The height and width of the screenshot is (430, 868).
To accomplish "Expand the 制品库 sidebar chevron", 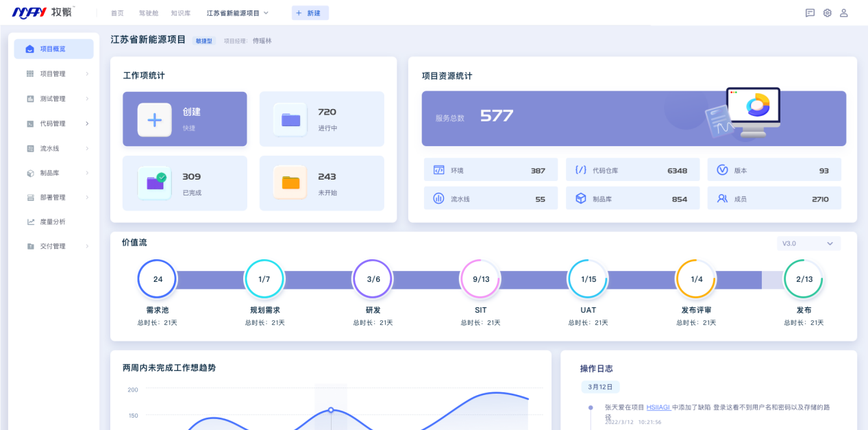I will (x=87, y=173).
